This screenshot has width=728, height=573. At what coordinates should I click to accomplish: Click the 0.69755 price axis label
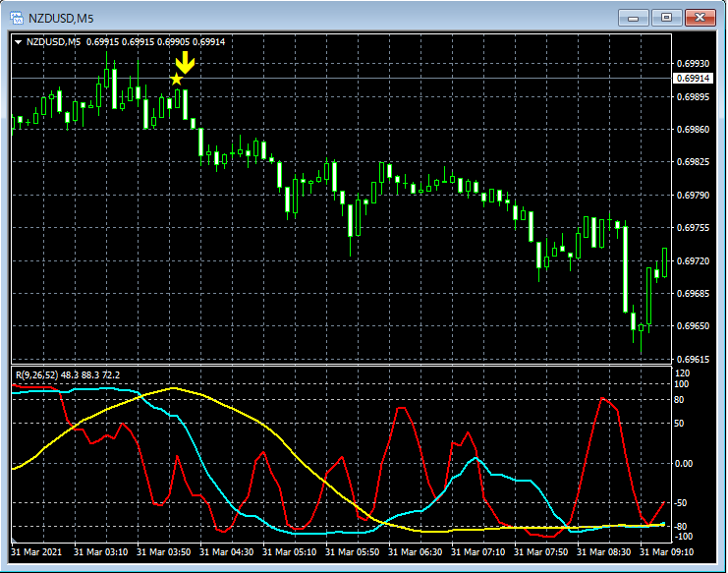(694, 228)
